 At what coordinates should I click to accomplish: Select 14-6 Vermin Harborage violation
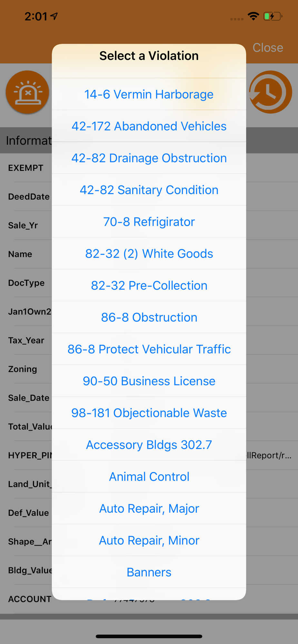point(149,94)
